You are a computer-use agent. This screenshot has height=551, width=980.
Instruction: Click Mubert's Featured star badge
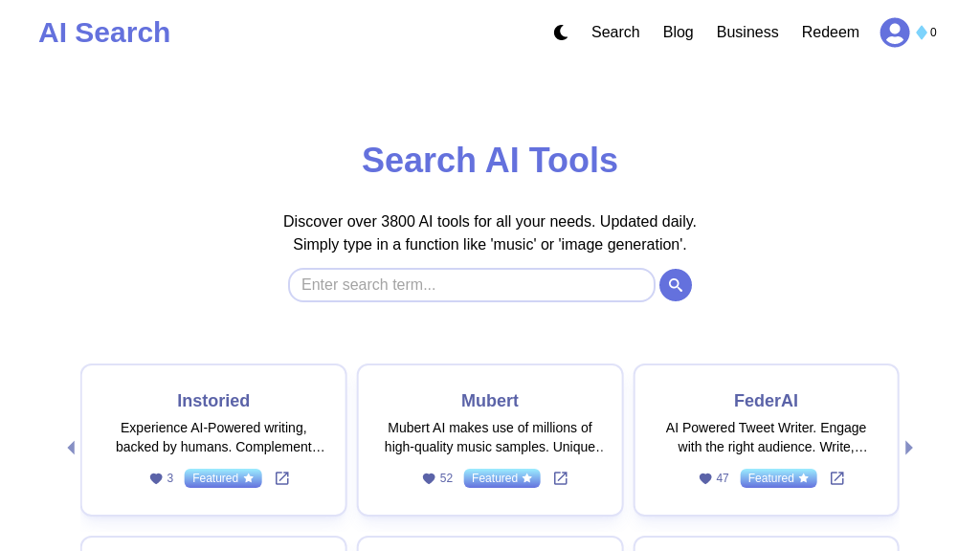501,478
